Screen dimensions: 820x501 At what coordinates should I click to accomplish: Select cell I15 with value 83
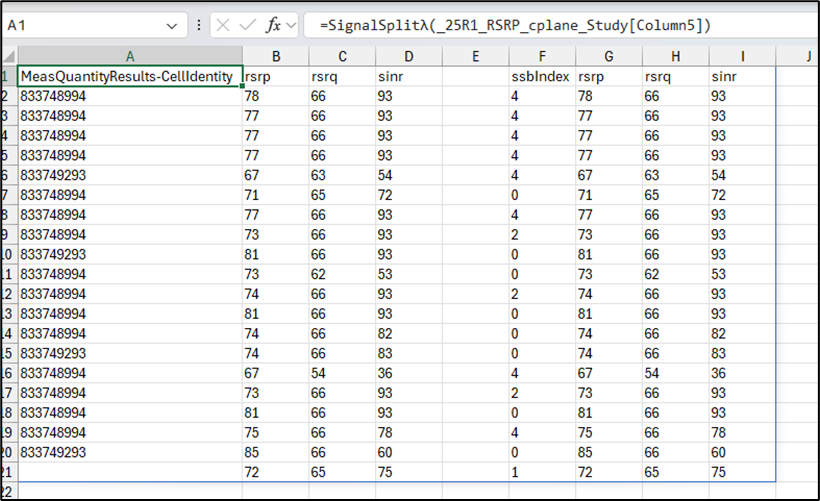[x=742, y=354]
